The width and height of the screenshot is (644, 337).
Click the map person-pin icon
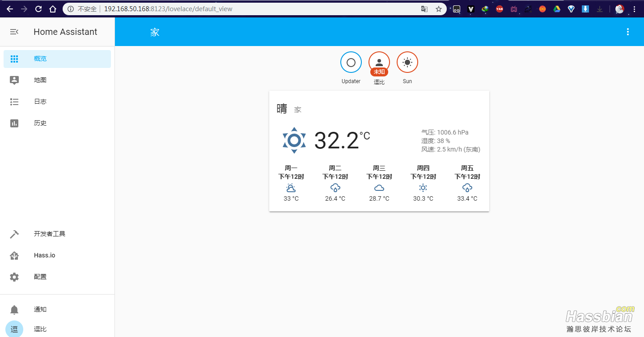[14, 80]
